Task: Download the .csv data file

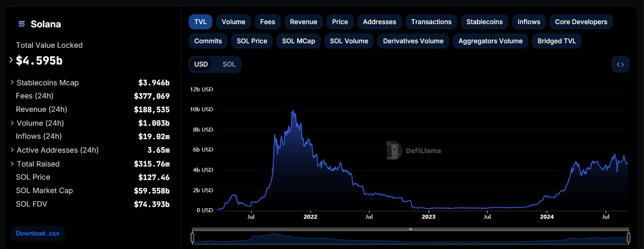Action: (x=37, y=233)
